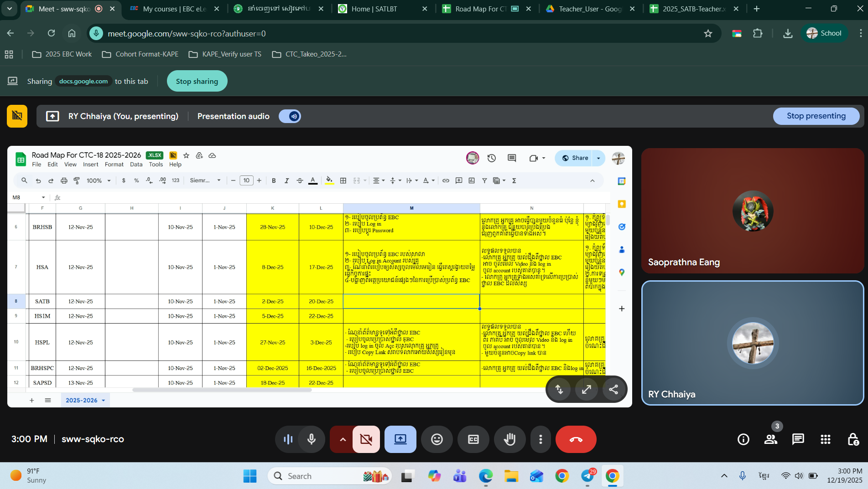868x489 pixels.
Task: Open the Siemreap font family dropdown
Action: click(x=205, y=181)
